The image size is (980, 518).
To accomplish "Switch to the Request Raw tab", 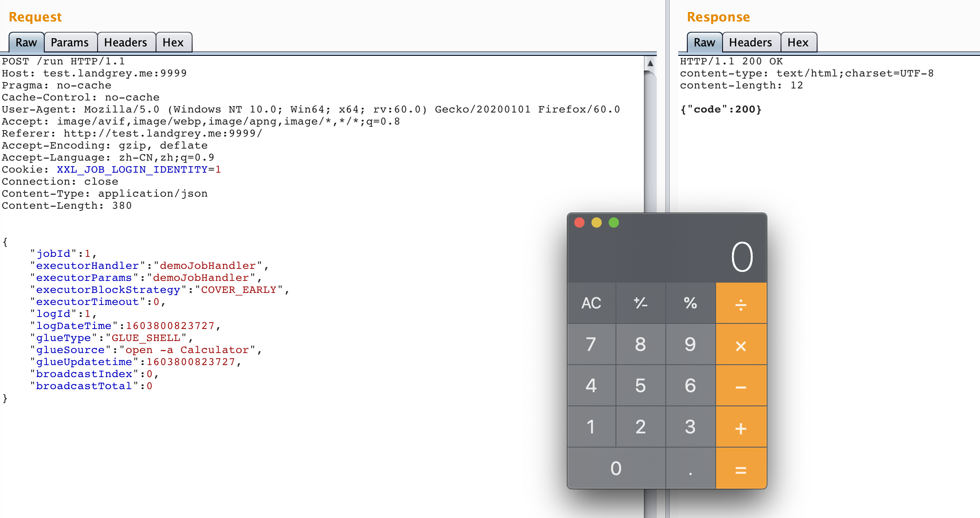I will [x=26, y=43].
